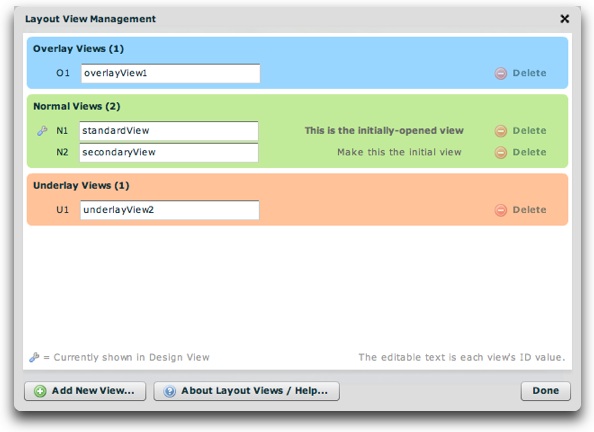Edit the overlayView1 ID field
Viewport: 594px width, 432px height.
coord(170,73)
